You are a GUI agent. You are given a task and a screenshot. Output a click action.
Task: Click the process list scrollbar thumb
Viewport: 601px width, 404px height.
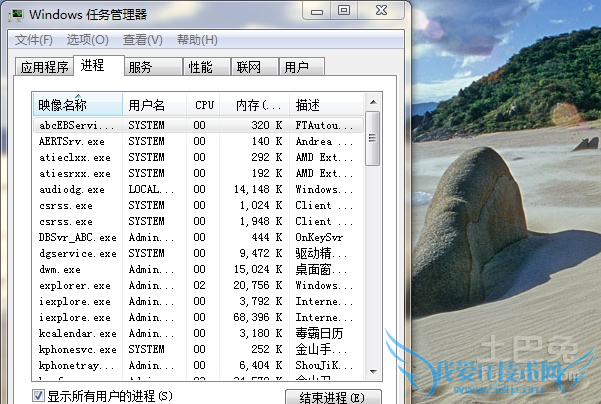[x=372, y=138]
